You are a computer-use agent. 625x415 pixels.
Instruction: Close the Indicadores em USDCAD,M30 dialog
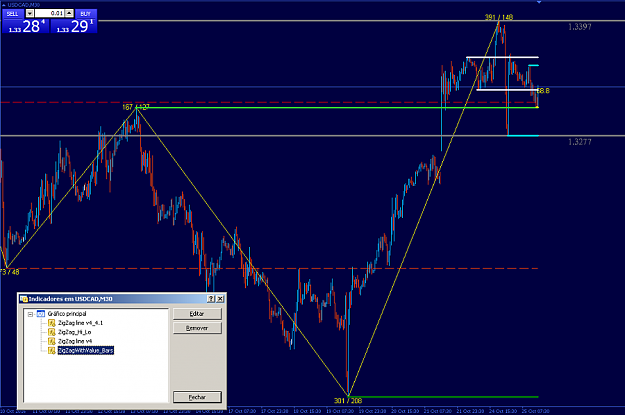[x=220, y=299]
